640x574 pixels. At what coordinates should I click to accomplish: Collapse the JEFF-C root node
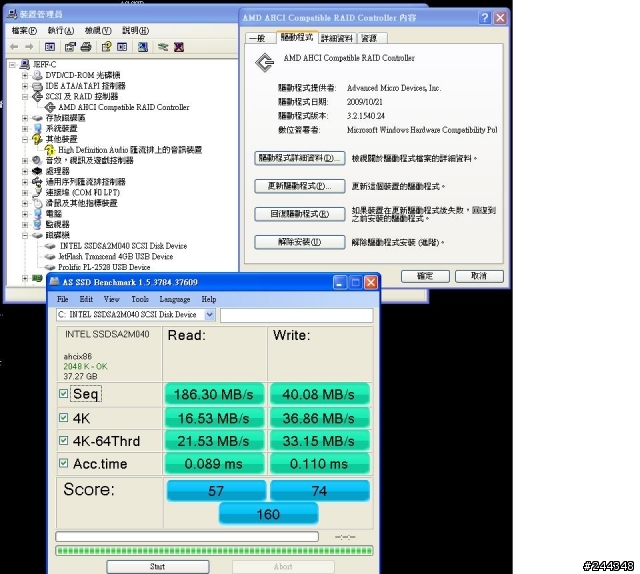[x=12, y=65]
